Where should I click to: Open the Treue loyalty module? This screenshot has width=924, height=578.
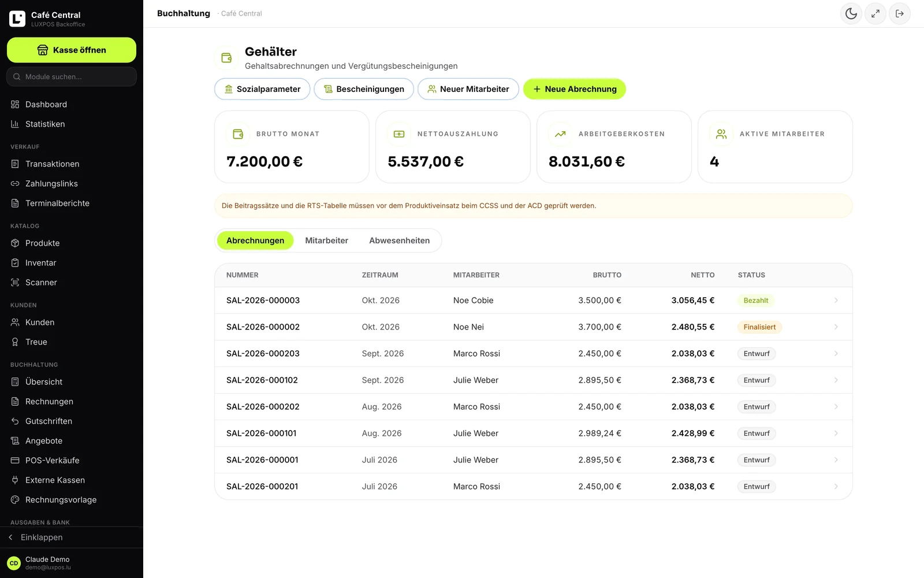point(72,342)
